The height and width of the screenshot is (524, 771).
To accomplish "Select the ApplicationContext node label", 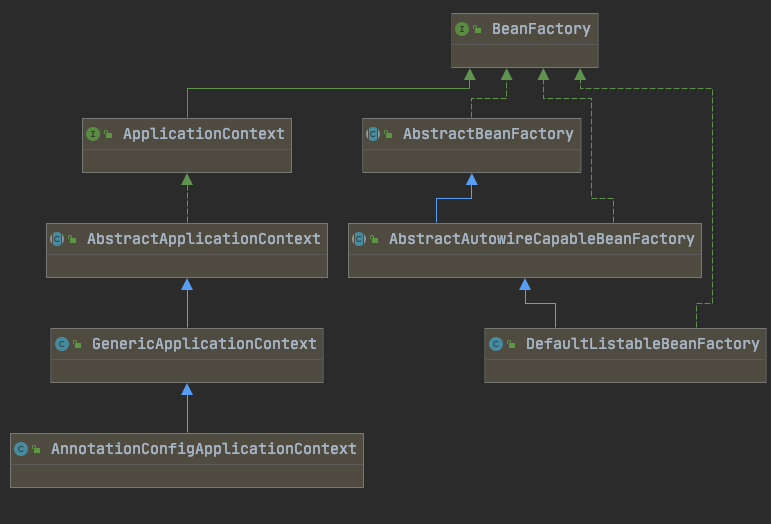I will point(203,134).
